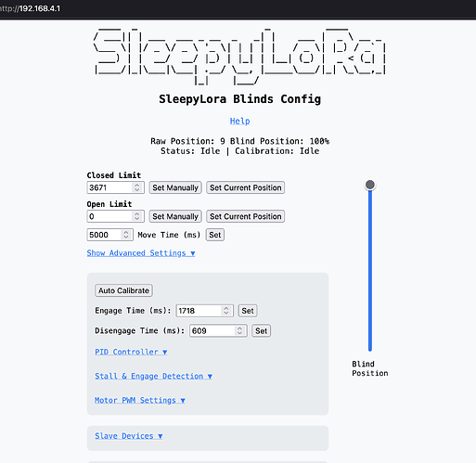Screen dimensions: 476x463
Task: Expand Stall & Engage Detection section
Action: tap(154, 376)
